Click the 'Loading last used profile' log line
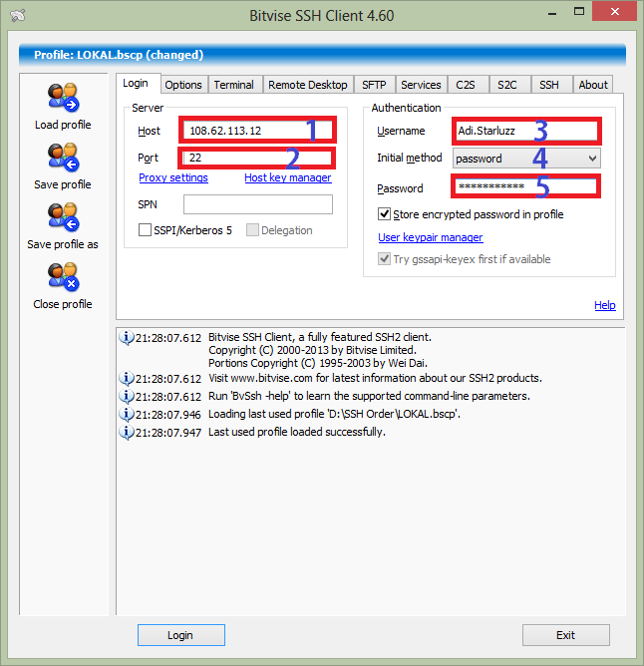 coord(334,414)
